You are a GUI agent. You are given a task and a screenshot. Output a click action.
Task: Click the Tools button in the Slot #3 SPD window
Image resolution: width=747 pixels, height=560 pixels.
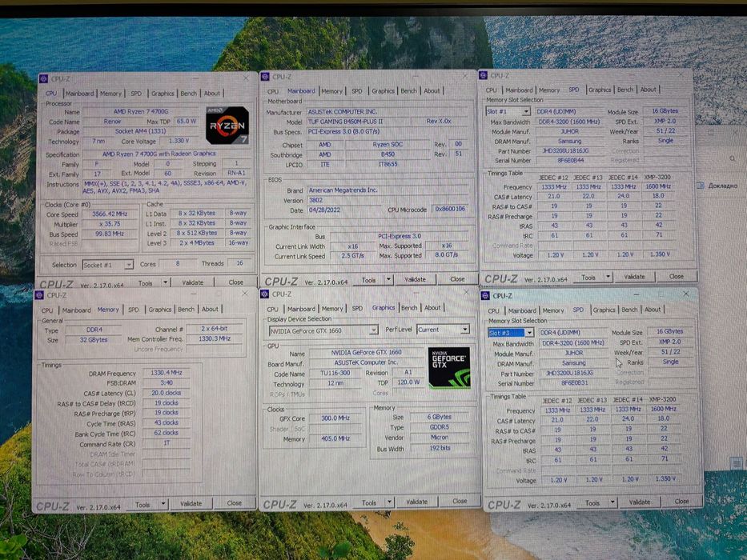pyautogui.click(x=592, y=503)
